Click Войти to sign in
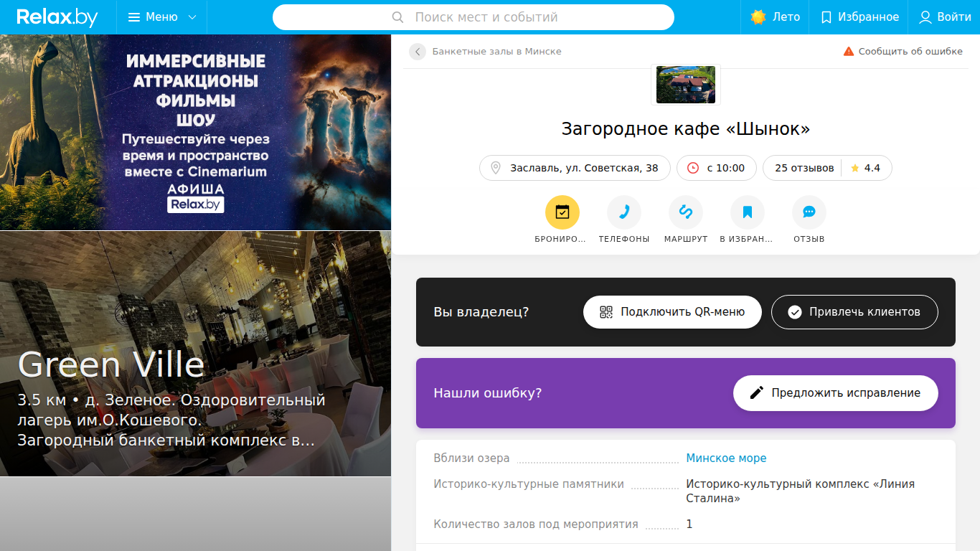The height and width of the screenshot is (551, 980). tap(944, 17)
